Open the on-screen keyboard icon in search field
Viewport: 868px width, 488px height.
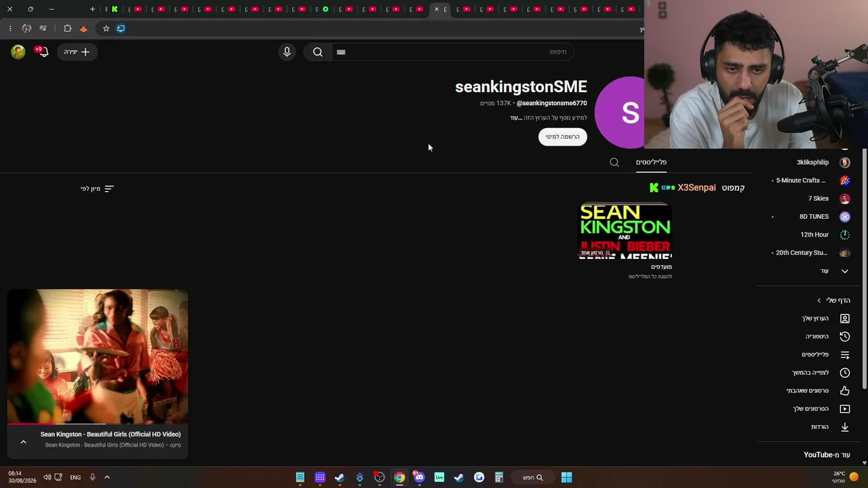341,52
